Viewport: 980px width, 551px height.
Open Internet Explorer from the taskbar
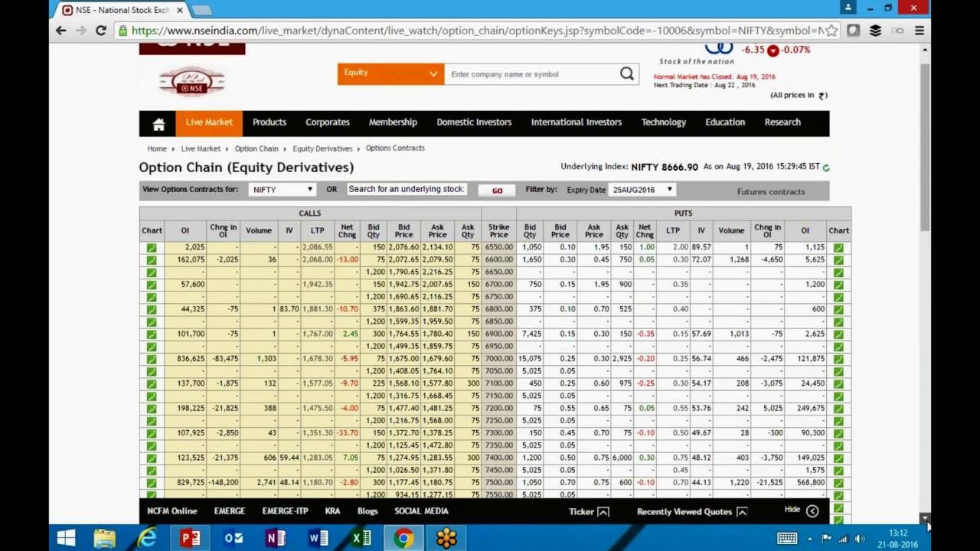point(146,538)
